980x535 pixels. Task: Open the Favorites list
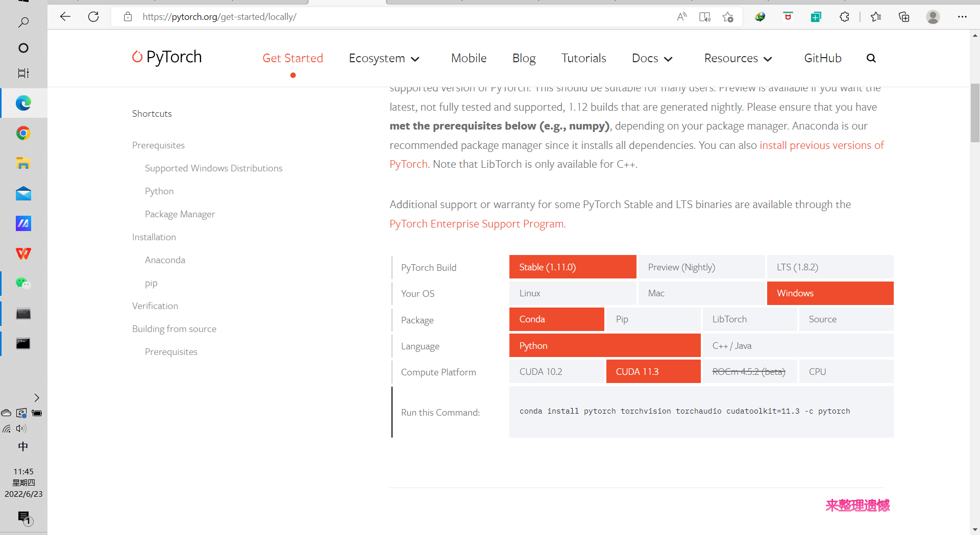click(876, 17)
